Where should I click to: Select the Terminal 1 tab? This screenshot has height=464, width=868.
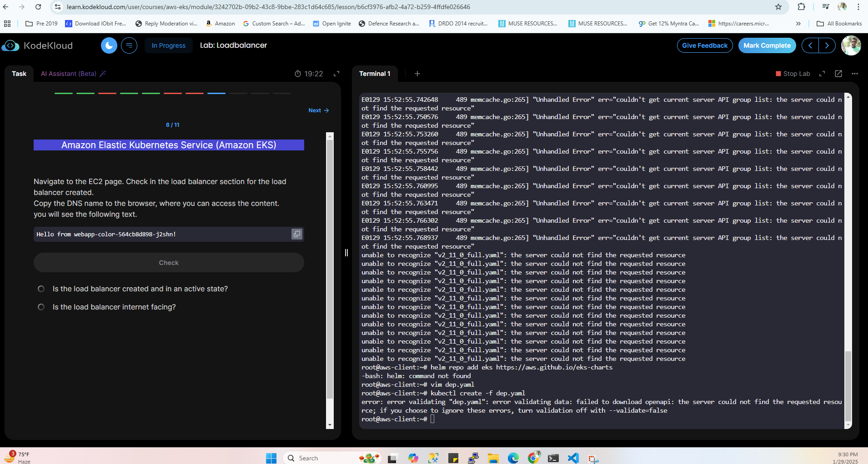375,74
